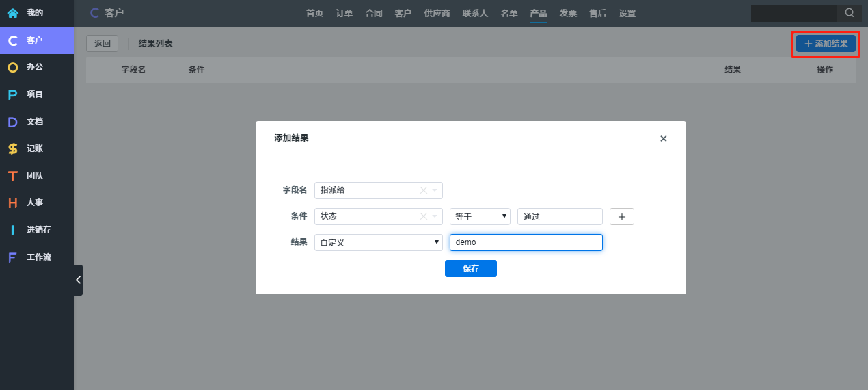The image size is (868, 390).
Task: Open the 结果 dropdown showing 自定义
Action: click(378, 242)
